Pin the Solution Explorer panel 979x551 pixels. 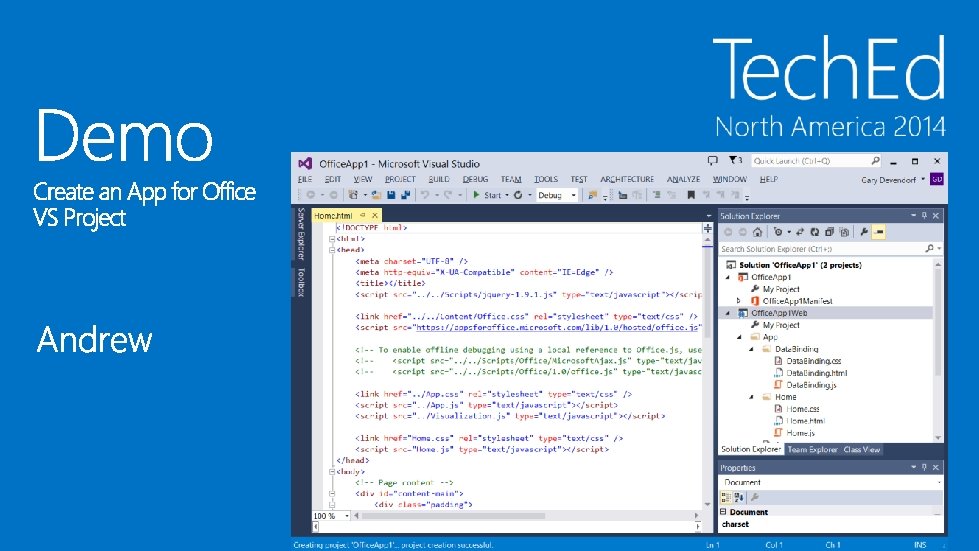pos(924,215)
